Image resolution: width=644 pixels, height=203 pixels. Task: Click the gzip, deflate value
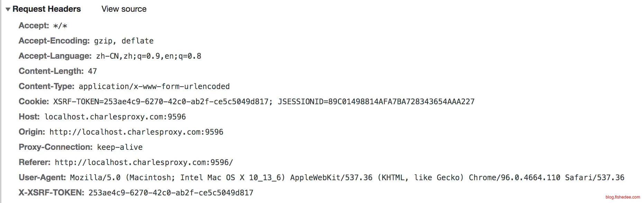[x=124, y=41]
